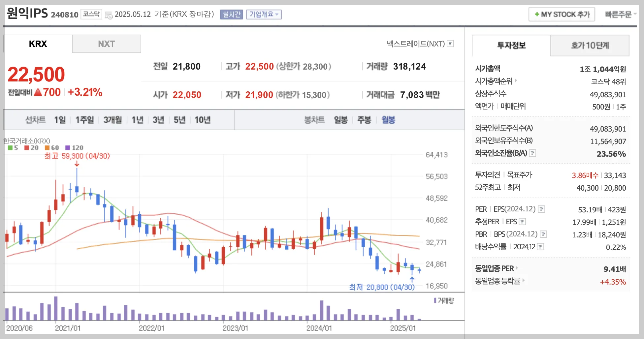Select the 5년 line chart period

point(179,120)
